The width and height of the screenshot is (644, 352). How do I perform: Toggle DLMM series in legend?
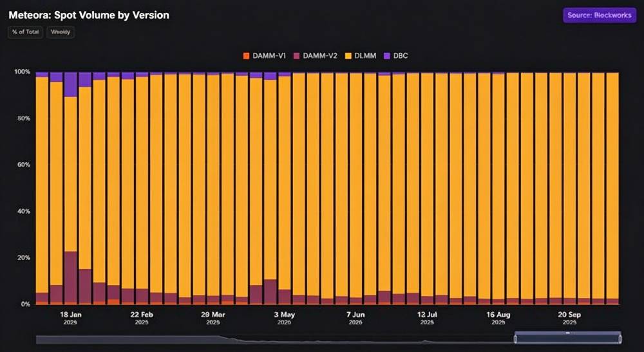click(x=361, y=56)
